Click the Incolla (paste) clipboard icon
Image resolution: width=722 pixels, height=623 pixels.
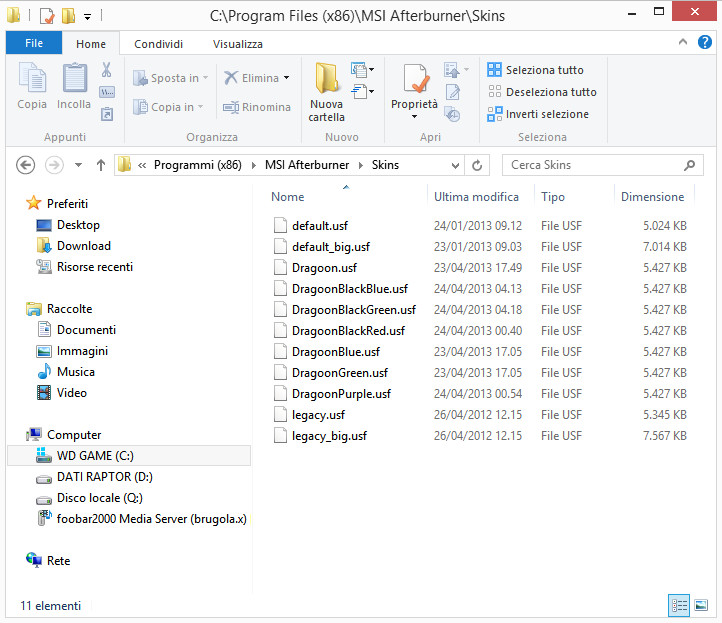[74, 77]
